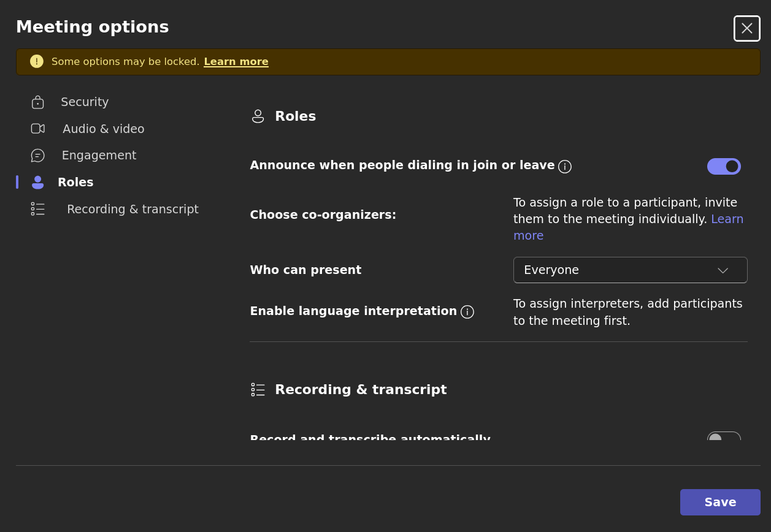
Task: Open Learn more link about co-organizers
Action: point(727,219)
